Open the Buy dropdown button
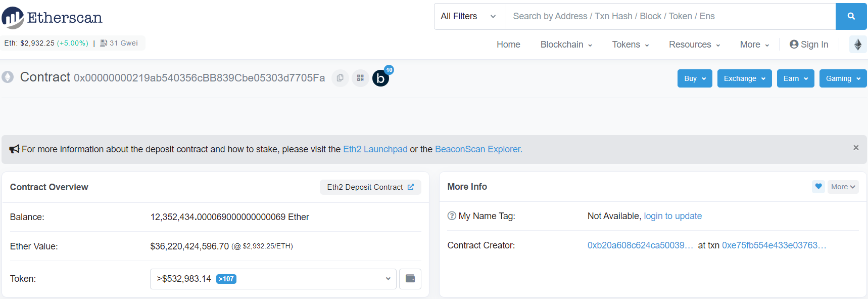 pyautogui.click(x=695, y=78)
